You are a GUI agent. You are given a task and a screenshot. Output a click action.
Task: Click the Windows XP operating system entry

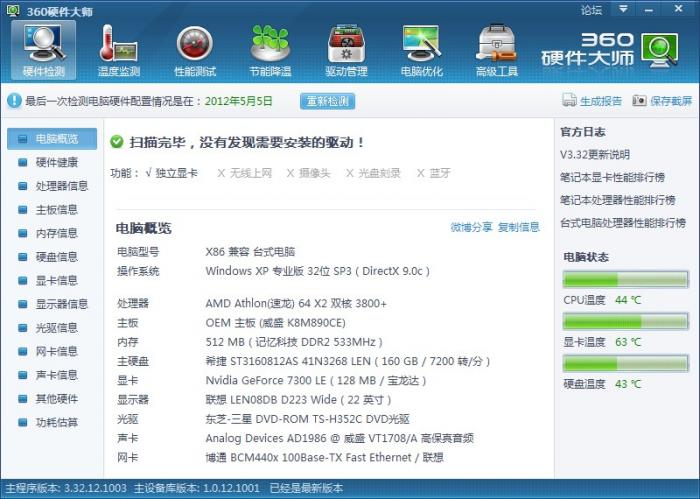click(317, 271)
